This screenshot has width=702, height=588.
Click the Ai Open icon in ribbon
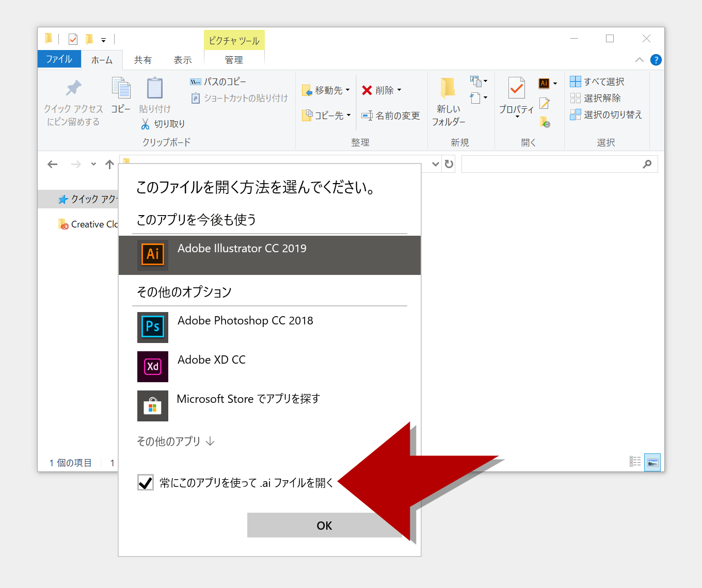(544, 83)
